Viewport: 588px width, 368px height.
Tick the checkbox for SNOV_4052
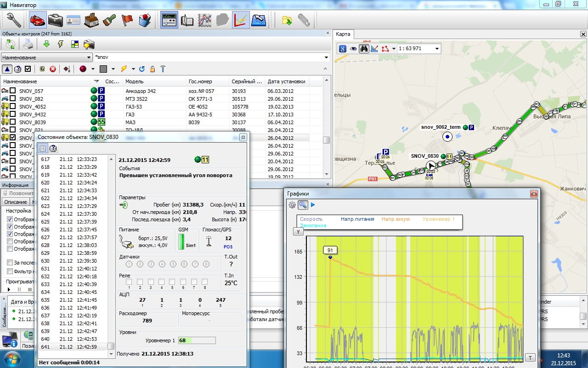click(13, 107)
